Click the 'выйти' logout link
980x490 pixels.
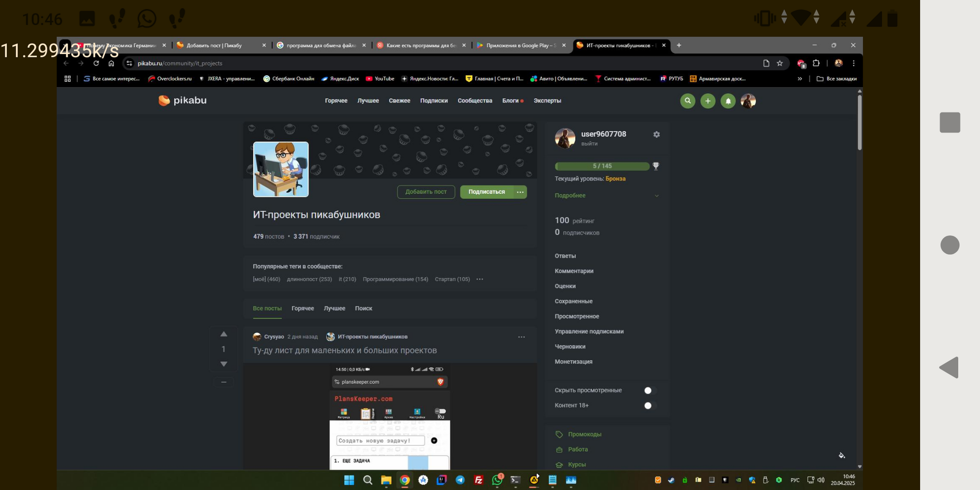pos(589,144)
